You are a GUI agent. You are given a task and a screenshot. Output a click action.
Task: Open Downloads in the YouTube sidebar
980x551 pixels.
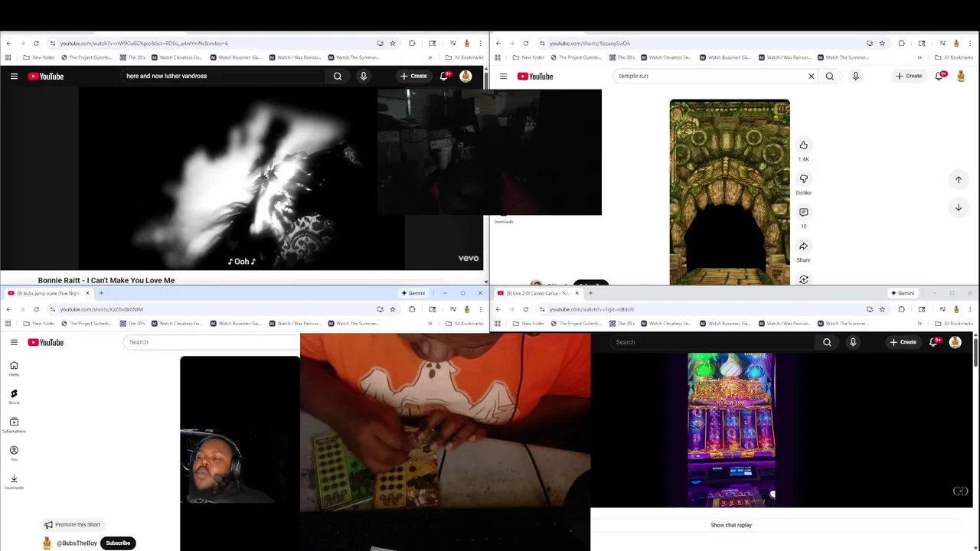(14, 481)
